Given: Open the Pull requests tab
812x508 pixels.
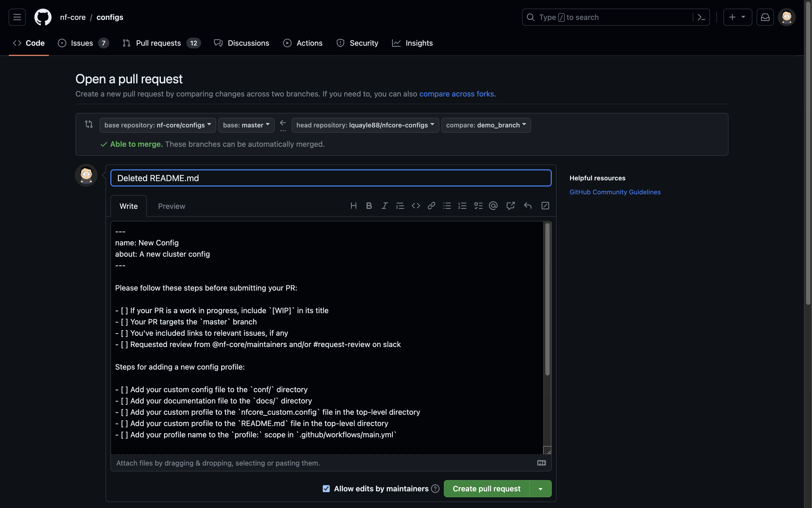Looking at the screenshot, I should [x=161, y=43].
